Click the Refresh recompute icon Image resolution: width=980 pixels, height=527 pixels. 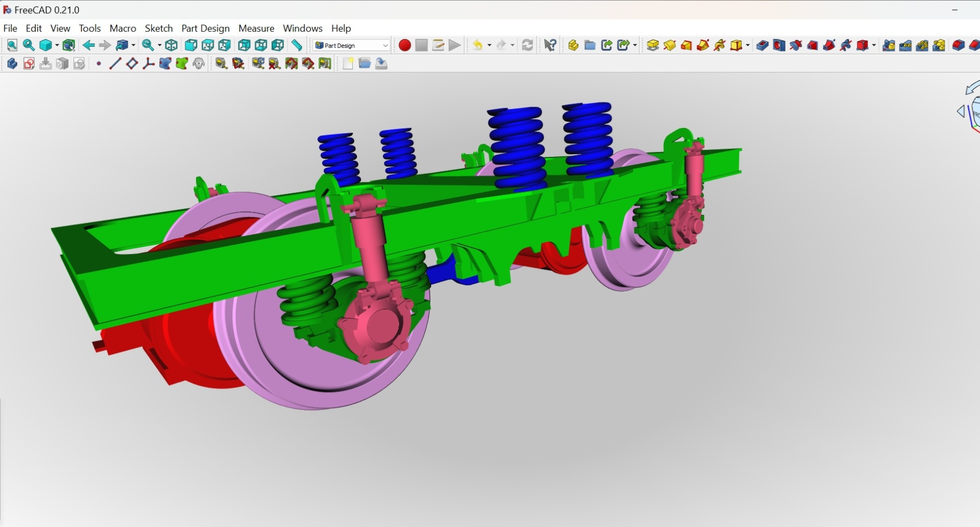coord(527,45)
